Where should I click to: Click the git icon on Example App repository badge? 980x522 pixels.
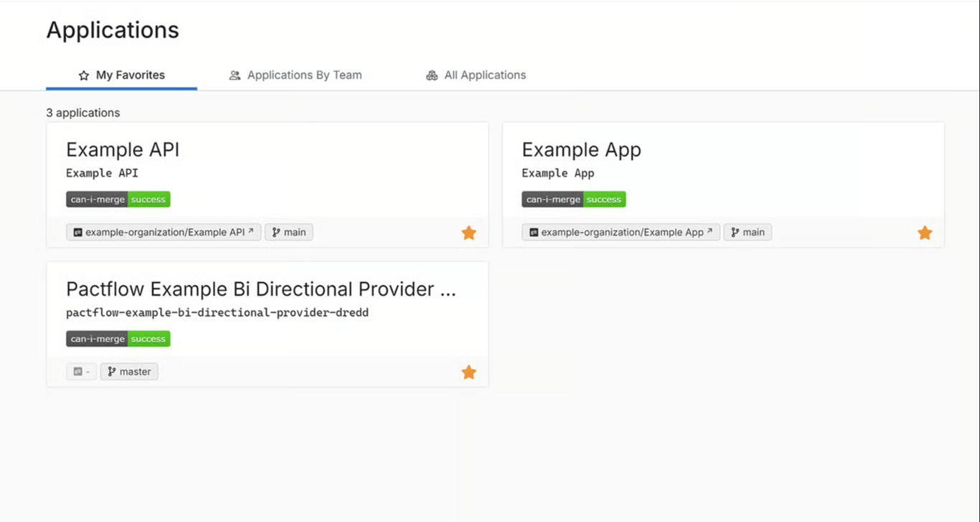click(532, 232)
